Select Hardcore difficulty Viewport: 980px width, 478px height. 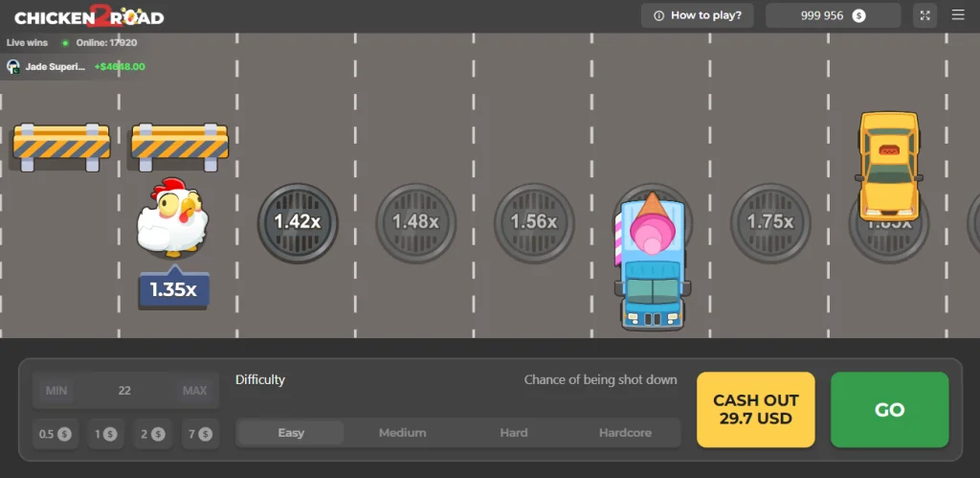(x=625, y=433)
